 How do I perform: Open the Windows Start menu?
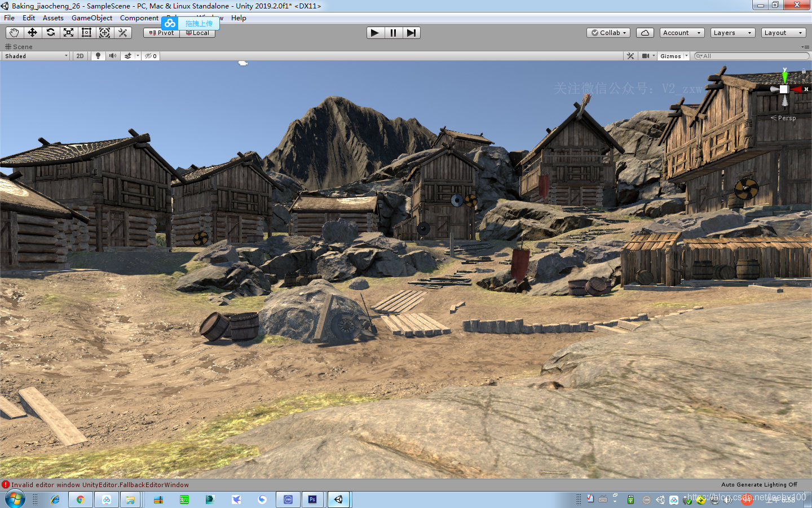pos(15,500)
